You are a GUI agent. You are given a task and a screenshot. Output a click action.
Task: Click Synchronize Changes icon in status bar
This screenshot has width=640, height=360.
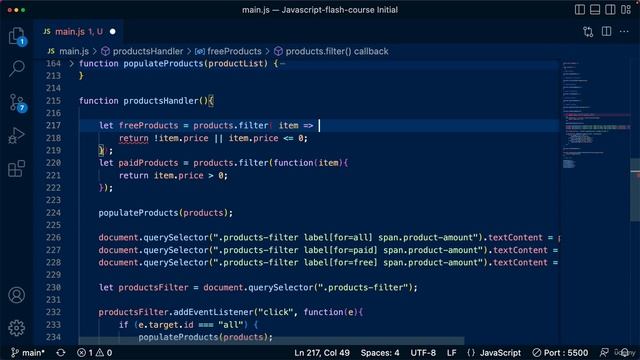(61, 353)
